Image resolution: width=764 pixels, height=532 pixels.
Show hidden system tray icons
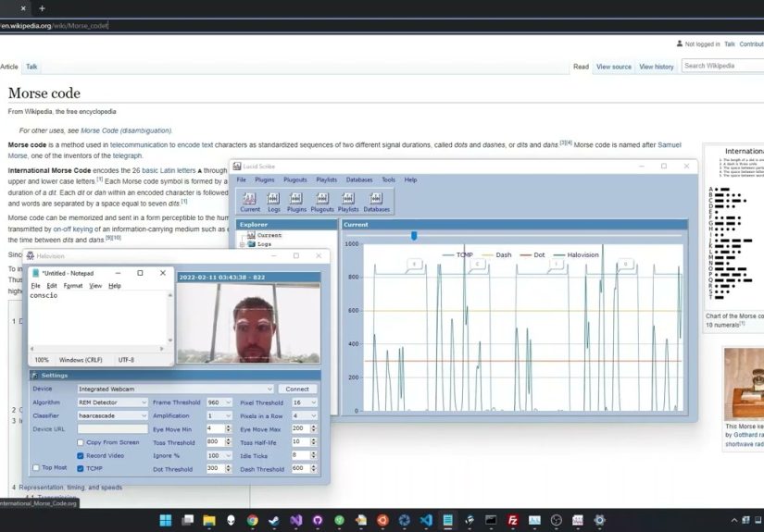pyautogui.click(x=733, y=520)
